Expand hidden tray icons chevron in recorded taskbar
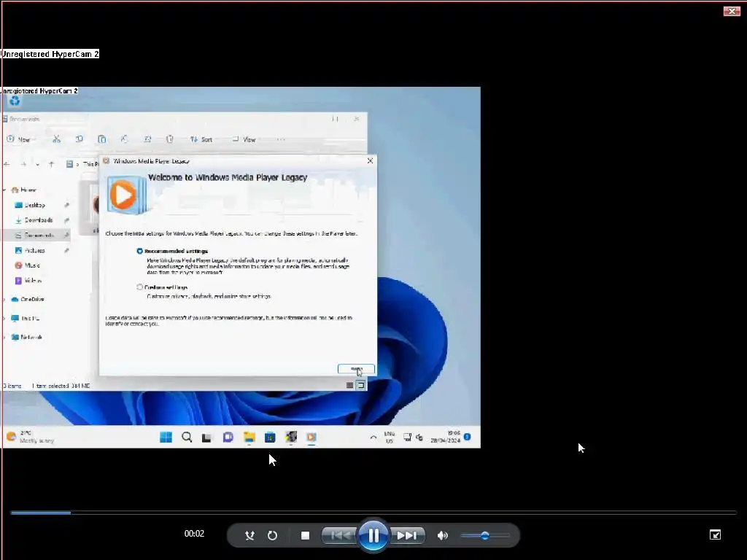The width and height of the screenshot is (747, 560). click(x=373, y=437)
